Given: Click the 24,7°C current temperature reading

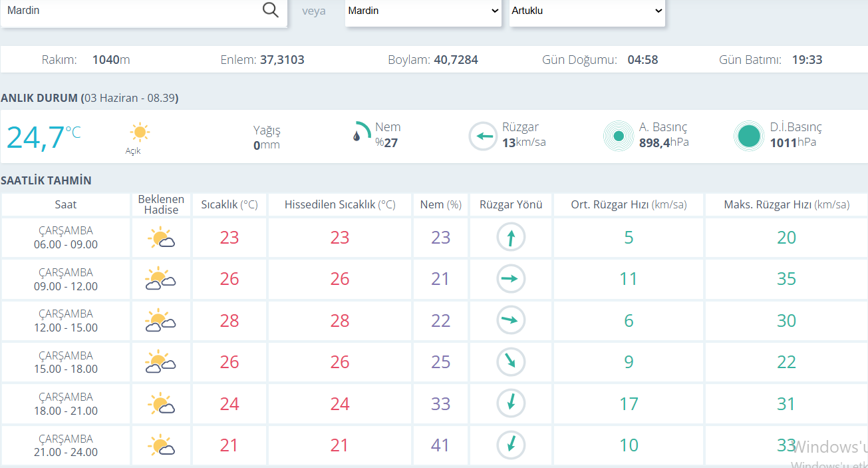Looking at the screenshot, I should [44, 137].
